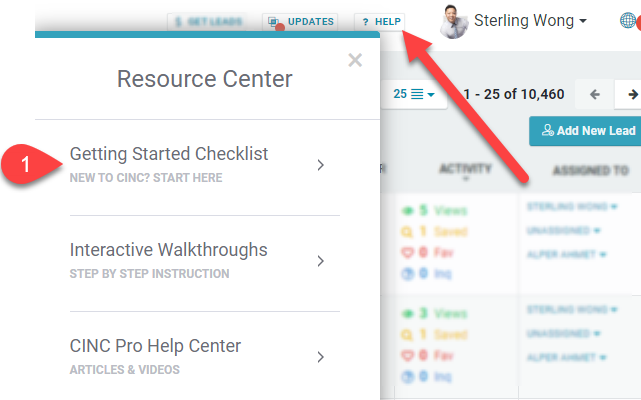Open Getting Started Checklist
The width and height of the screenshot is (641, 400).
169,154
